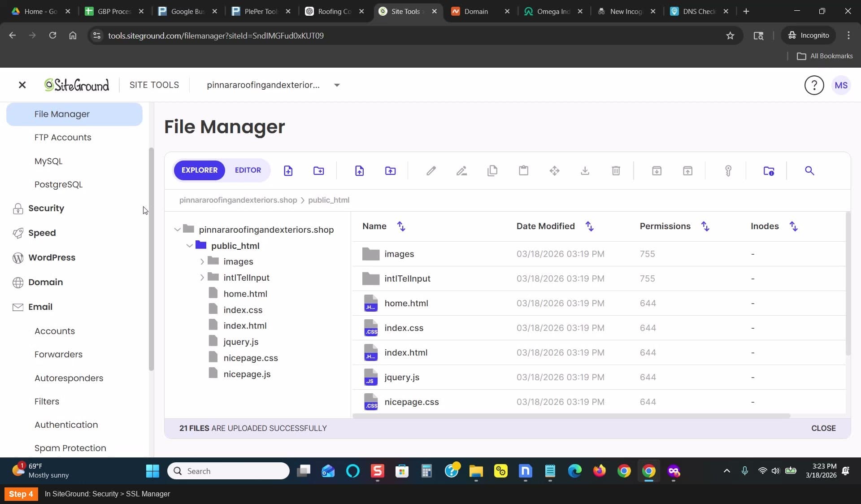
Task: Sort by Date Modified arrows icon
Action: pos(590,226)
